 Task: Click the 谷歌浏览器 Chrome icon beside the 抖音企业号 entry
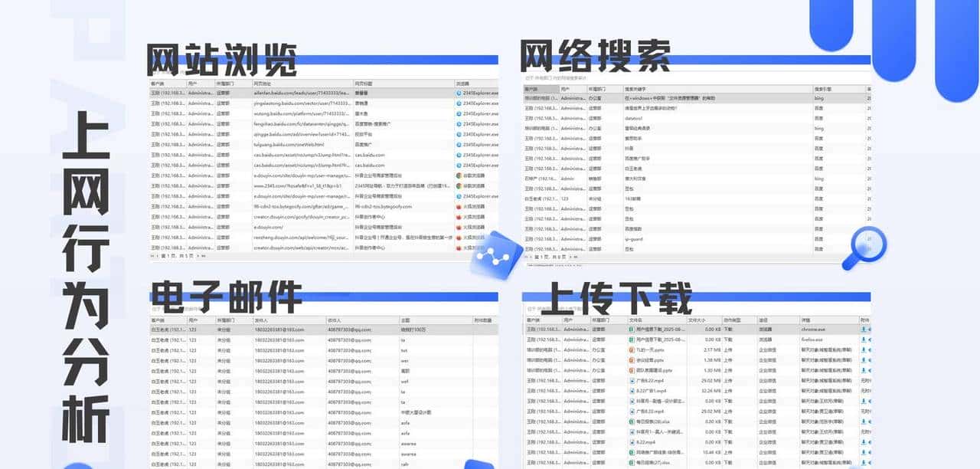[x=458, y=176]
